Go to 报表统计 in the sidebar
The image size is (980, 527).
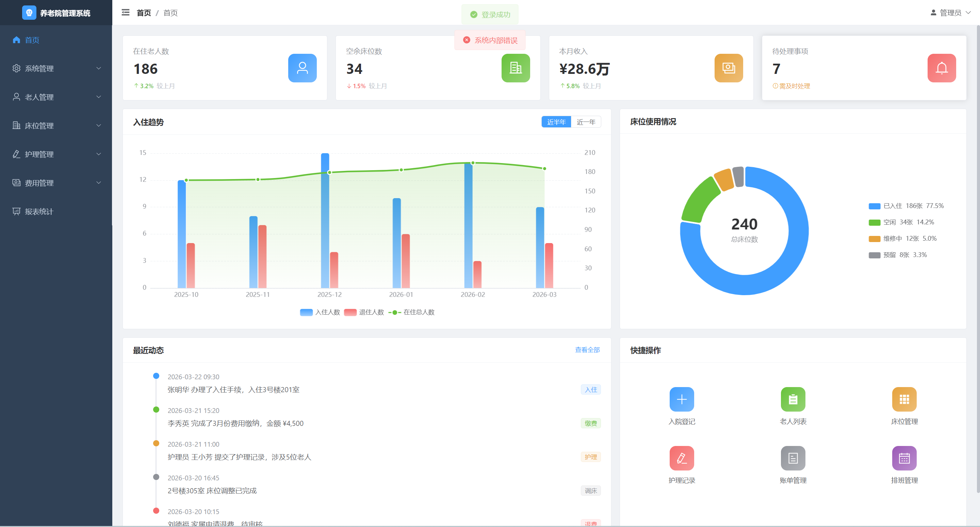click(x=39, y=211)
